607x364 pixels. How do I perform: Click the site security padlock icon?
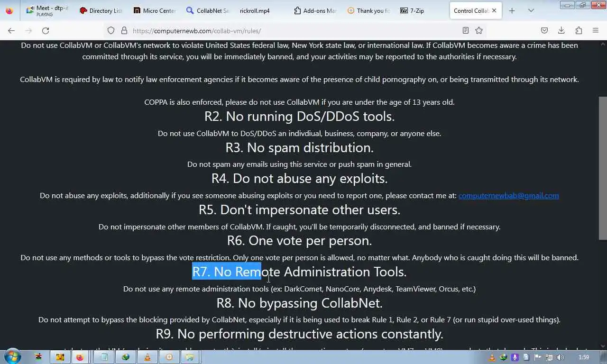(x=124, y=30)
